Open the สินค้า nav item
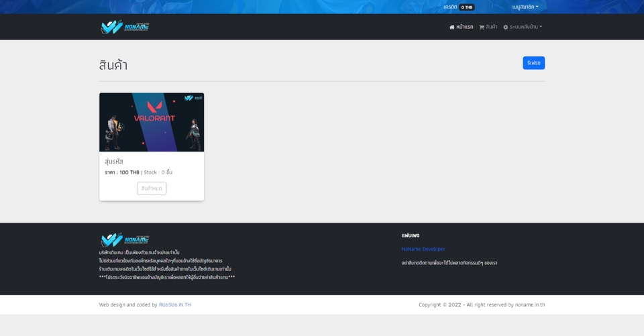The width and height of the screenshot is (644, 336). click(x=488, y=27)
